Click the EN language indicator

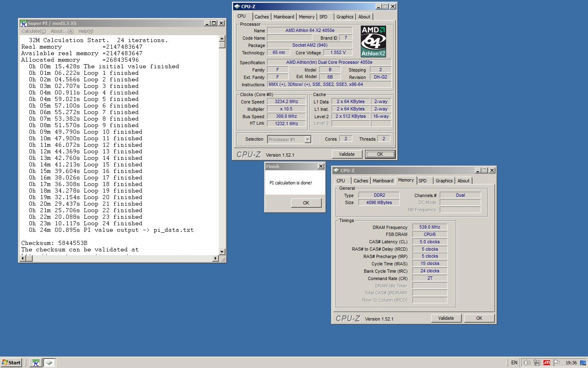point(514,363)
